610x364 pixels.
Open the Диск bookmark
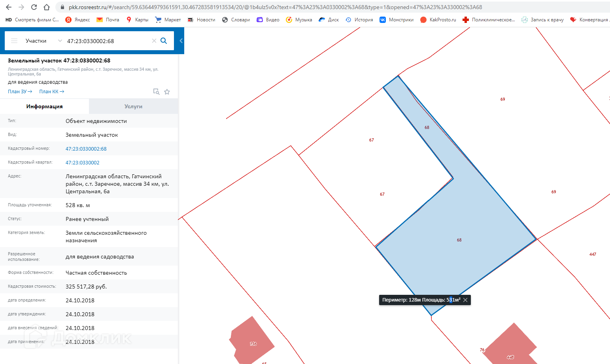pos(329,19)
